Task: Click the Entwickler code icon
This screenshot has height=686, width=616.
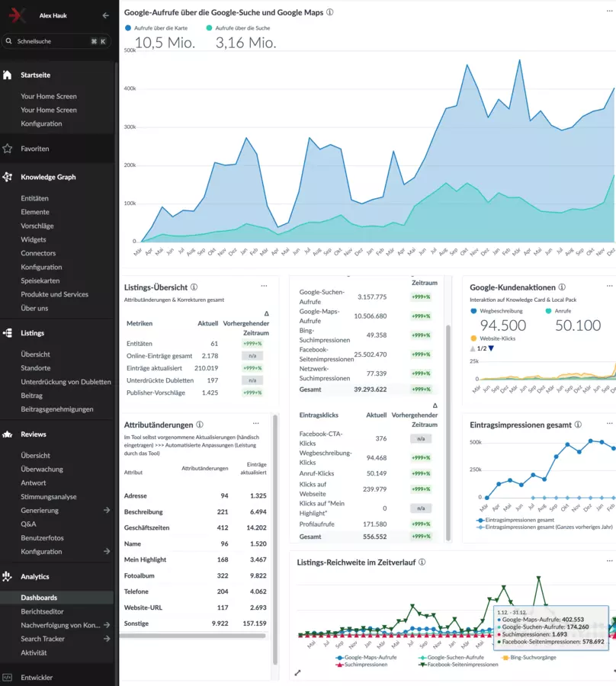Action: (8, 677)
